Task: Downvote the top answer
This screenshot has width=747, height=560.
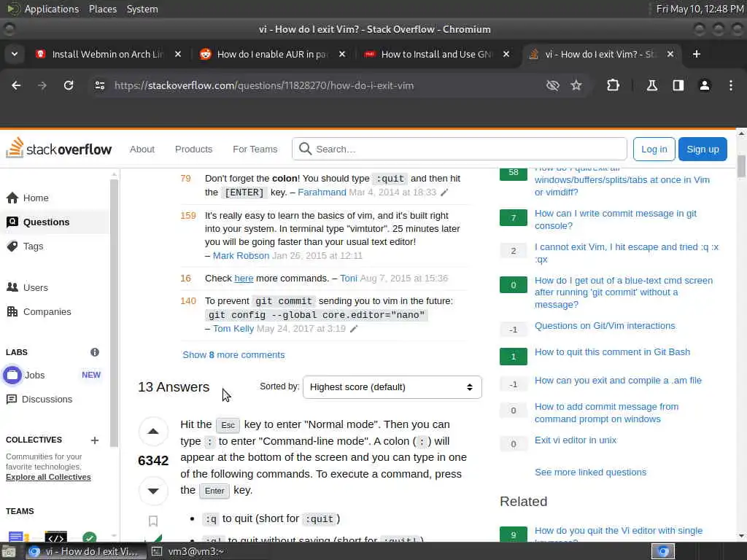Action: [153, 491]
